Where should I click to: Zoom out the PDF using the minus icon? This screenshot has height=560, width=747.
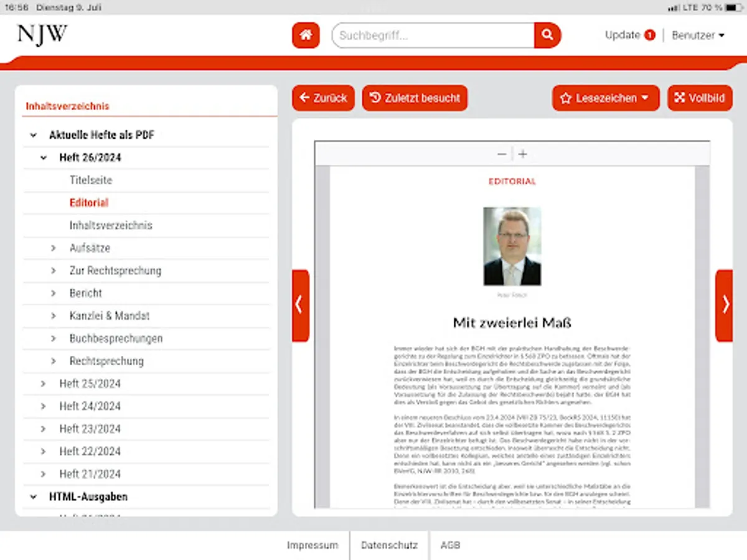click(x=501, y=154)
